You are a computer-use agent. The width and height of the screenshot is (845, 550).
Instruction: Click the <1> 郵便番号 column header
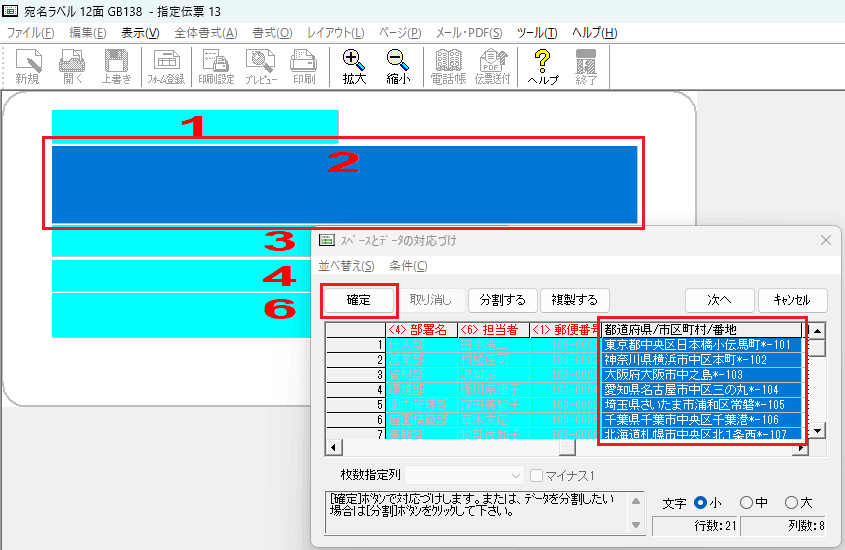565,330
